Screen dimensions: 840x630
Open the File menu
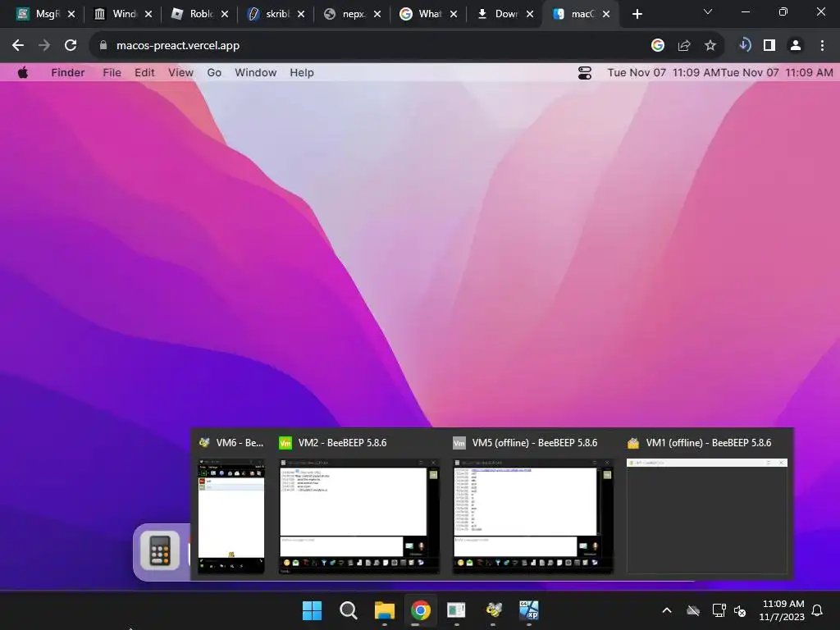(x=112, y=72)
